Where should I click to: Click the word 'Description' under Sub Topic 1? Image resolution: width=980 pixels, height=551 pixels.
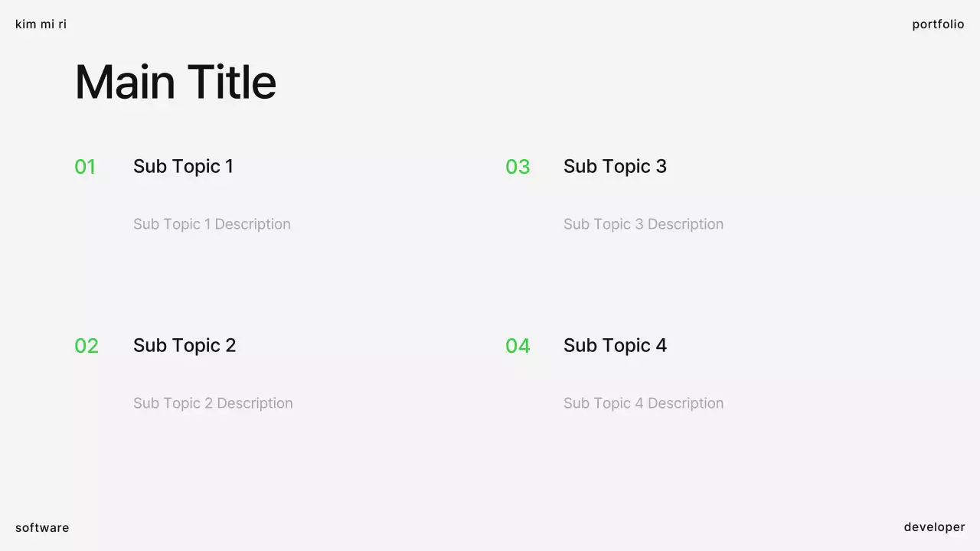point(253,224)
